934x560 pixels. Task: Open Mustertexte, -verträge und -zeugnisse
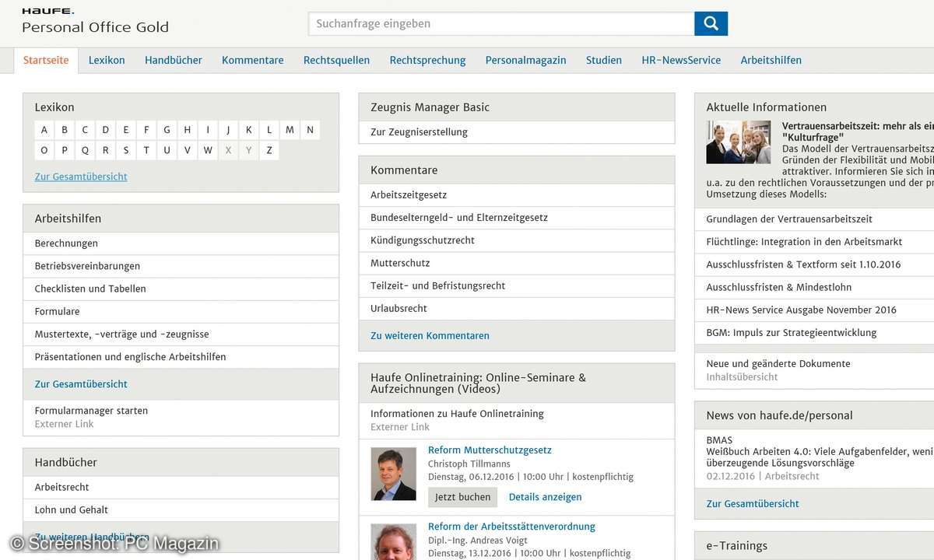181,334
